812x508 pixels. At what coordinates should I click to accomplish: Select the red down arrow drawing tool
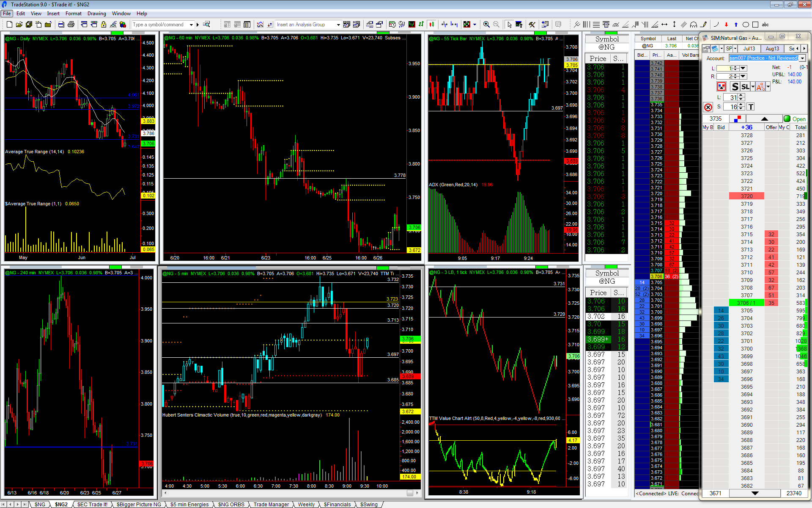click(726, 25)
